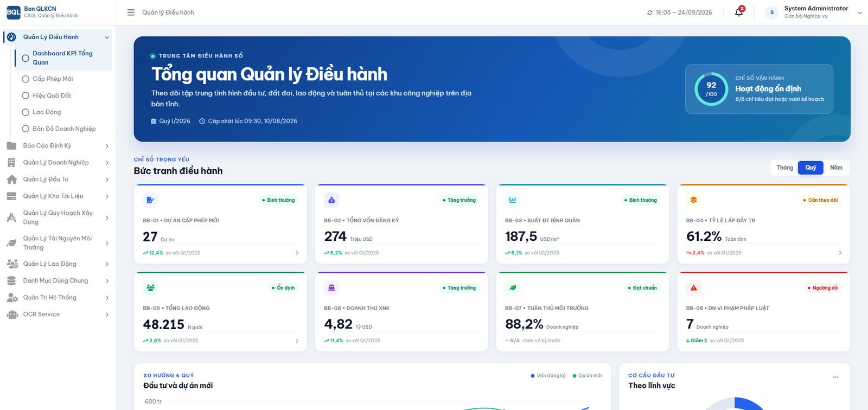Screen dimensions: 868x410
Task: Click the OCR Service robot icon
Action: click(x=12, y=315)
